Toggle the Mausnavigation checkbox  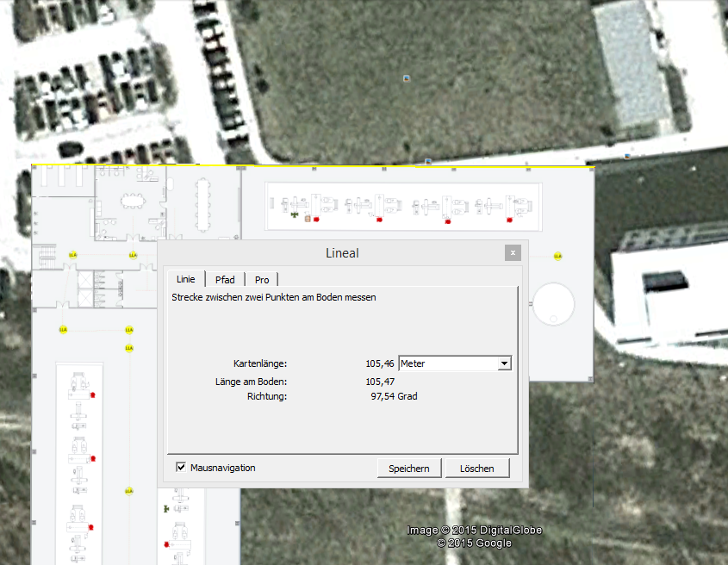[x=181, y=468]
